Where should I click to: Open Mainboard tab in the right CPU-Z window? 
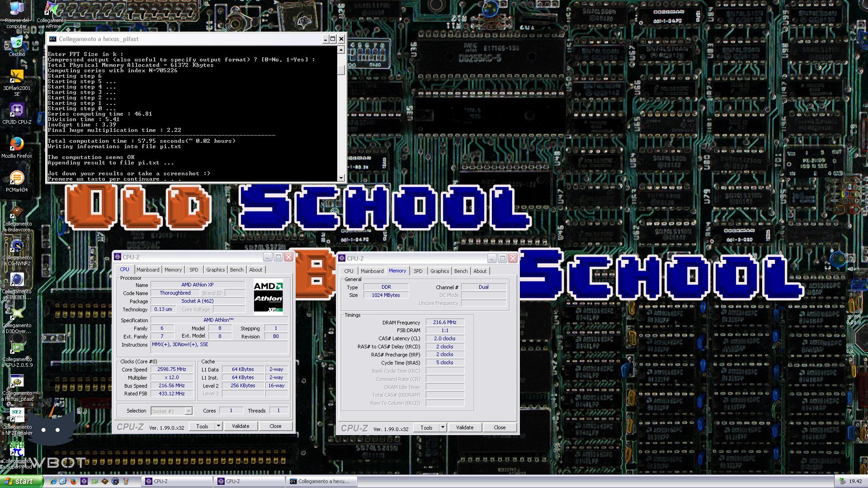[372, 271]
